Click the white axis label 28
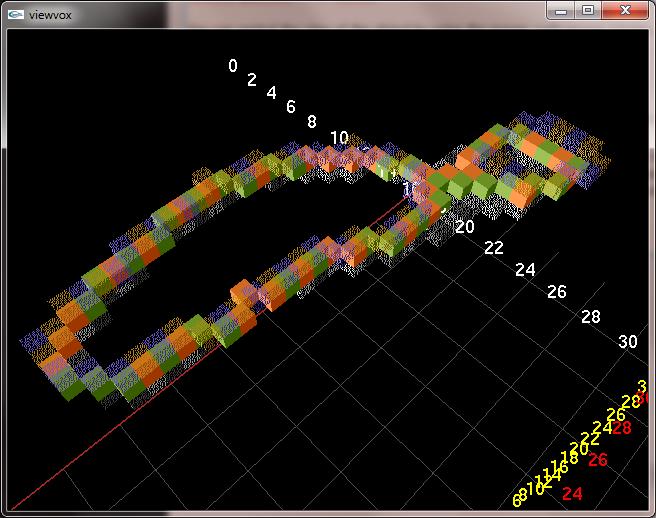The height and width of the screenshot is (518, 656). [591, 317]
